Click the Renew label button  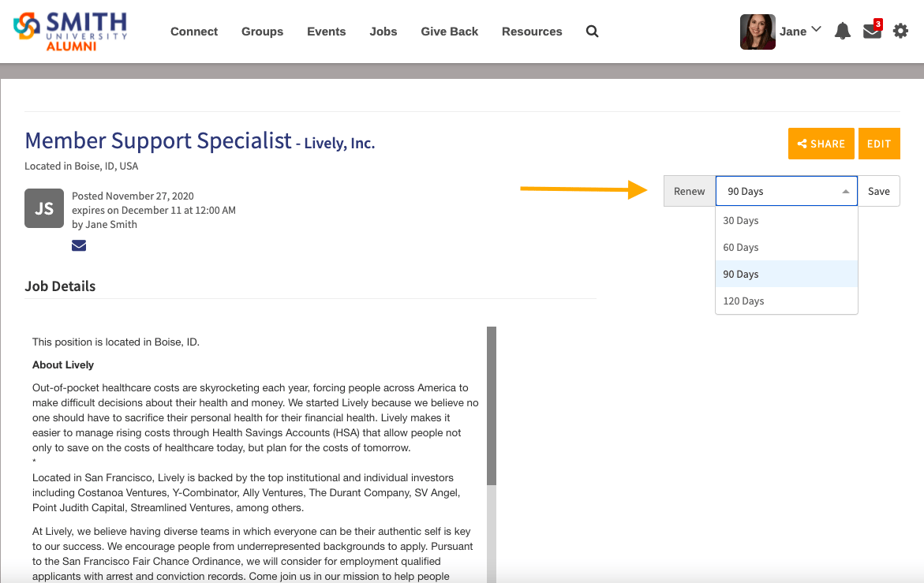tap(690, 191)
